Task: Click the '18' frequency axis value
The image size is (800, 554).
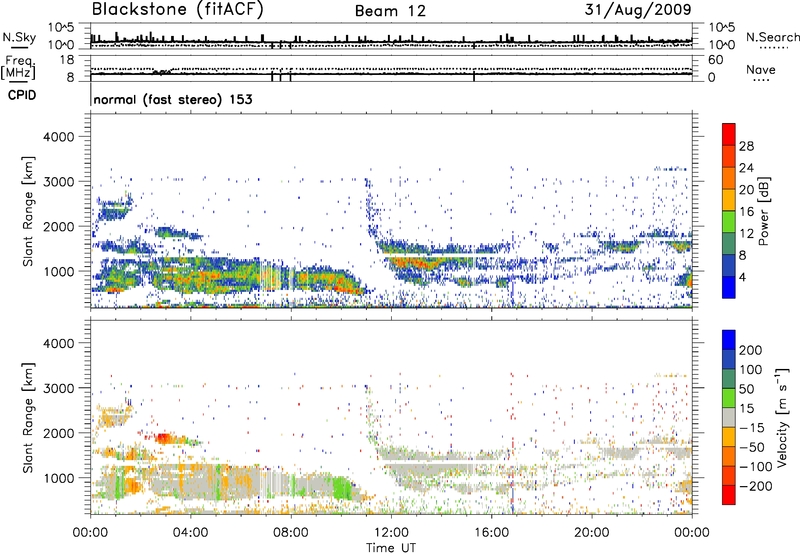Action: [66, 60]
